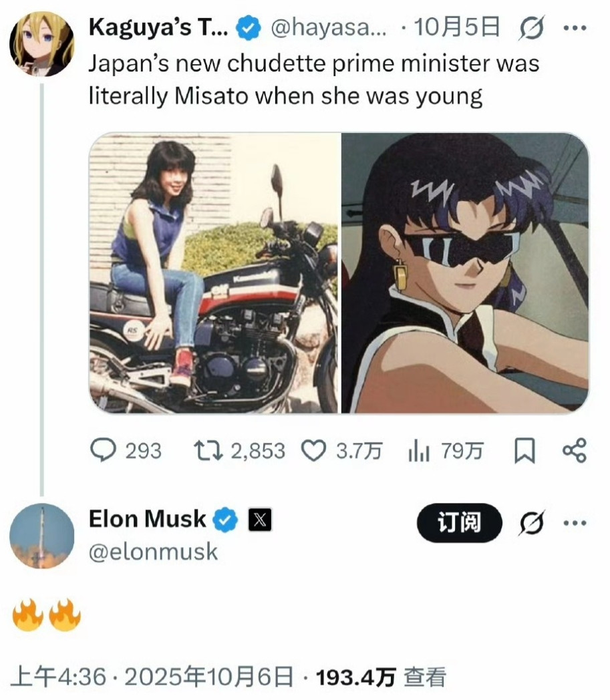Screen dimensions: 610x700
Task: Click the X affiliation badge
Action: coord(260,520)
